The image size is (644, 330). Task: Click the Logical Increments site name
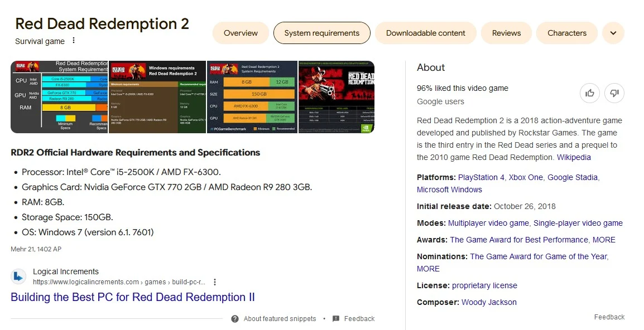tap(66, 271)
